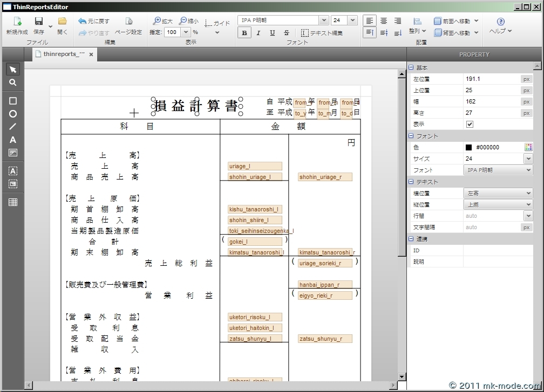Select the rectangle drawing tool

click(x=13, y=101)
